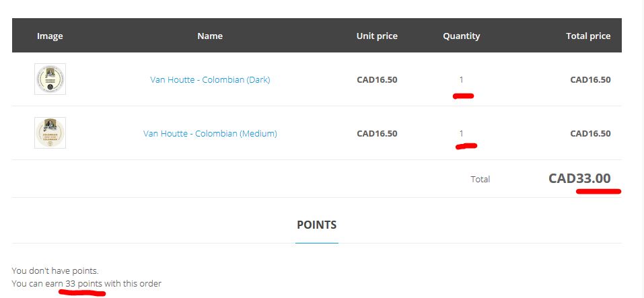This screenshot has height=298, width=644.
Task: Click the Colombian (Dark) product thumbnail
Action: point(50,79)
